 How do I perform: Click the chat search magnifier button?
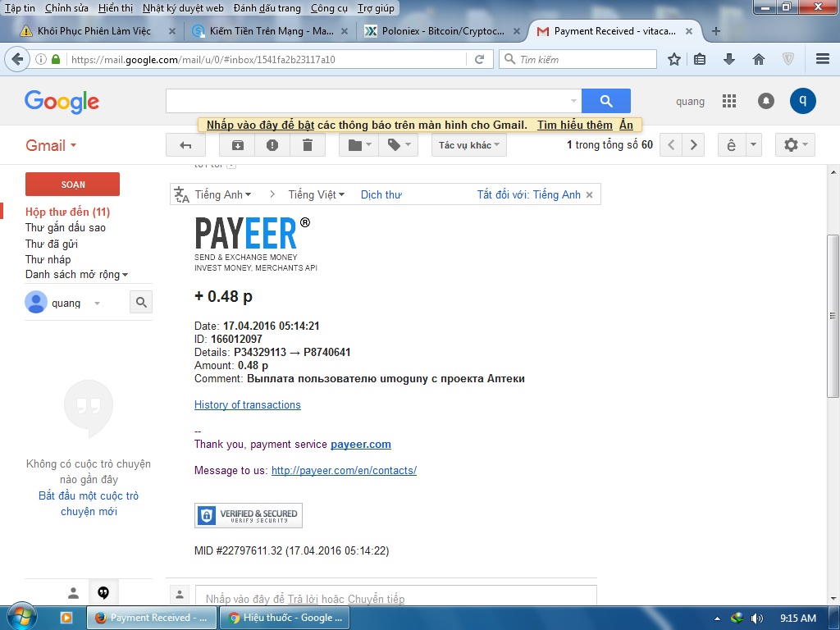141,303
